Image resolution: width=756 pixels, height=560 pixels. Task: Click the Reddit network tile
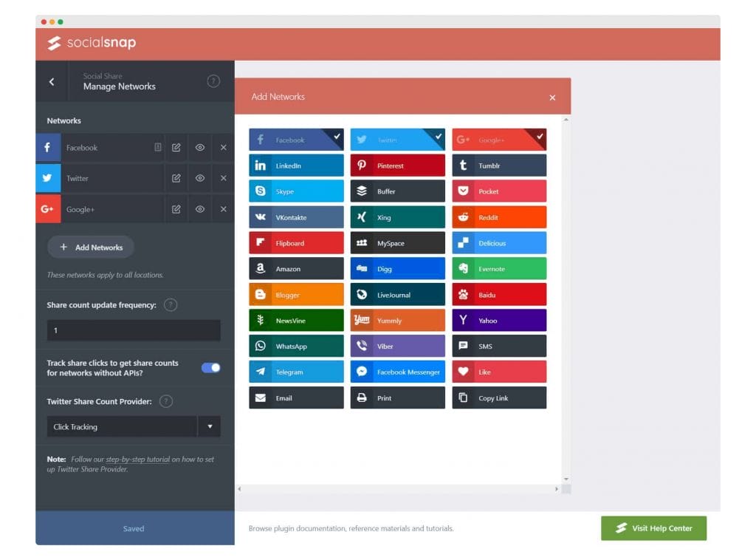(x=499, y=217)
